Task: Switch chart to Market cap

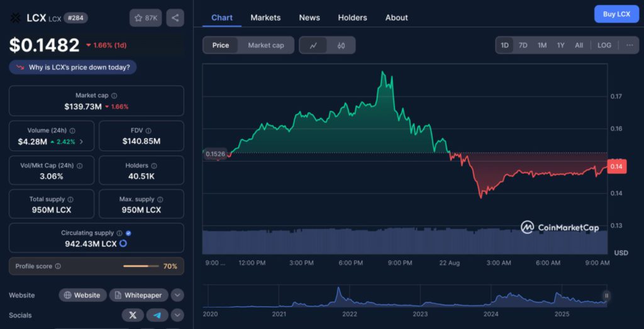Action: tap(265, 45)
